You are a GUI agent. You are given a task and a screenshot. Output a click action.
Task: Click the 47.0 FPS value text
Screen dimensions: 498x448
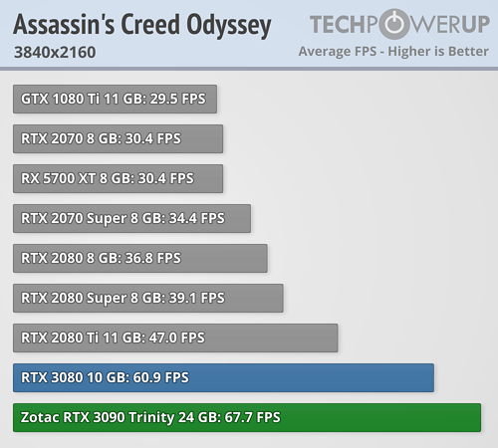(x=176, y=337)
